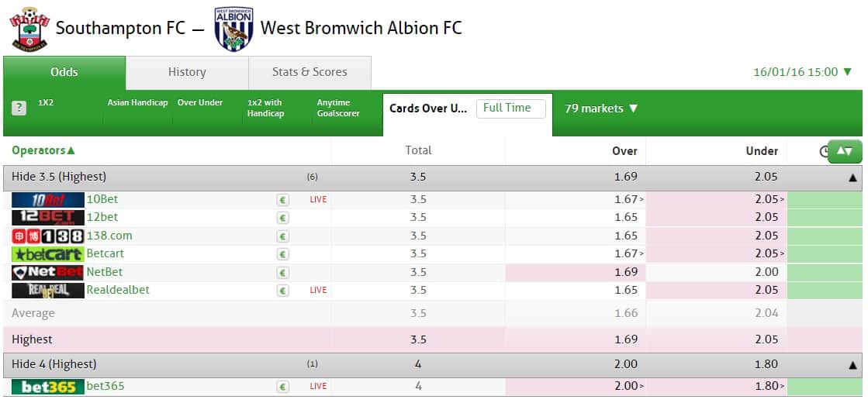Sort by the Operators column header
This screenshot has height=403, width=868.
[43, 150]
